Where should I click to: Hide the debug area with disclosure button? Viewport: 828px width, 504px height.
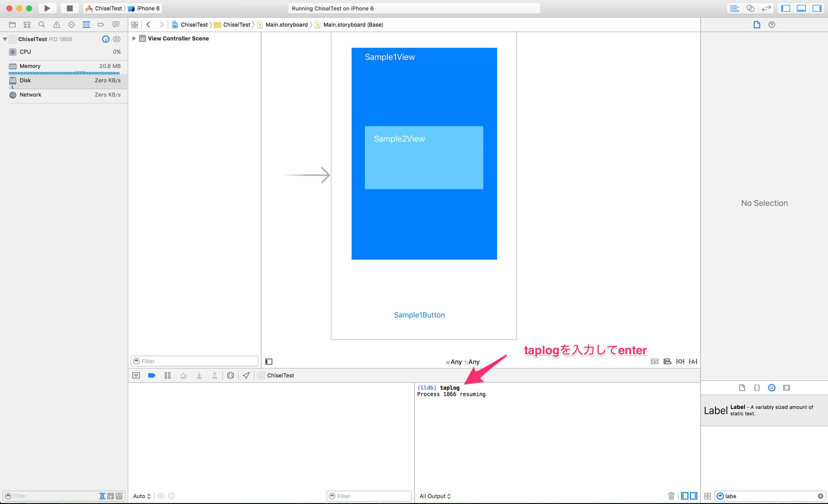(x=136, y=375)
